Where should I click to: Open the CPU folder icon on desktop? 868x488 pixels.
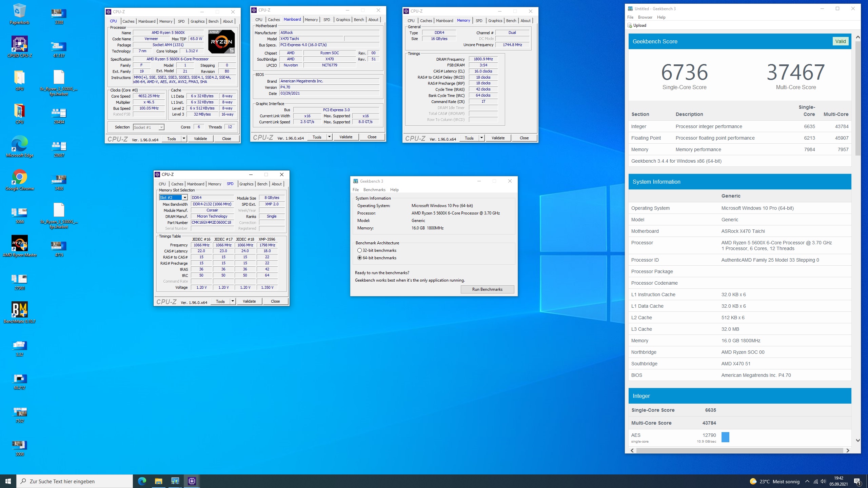[19, 113]
